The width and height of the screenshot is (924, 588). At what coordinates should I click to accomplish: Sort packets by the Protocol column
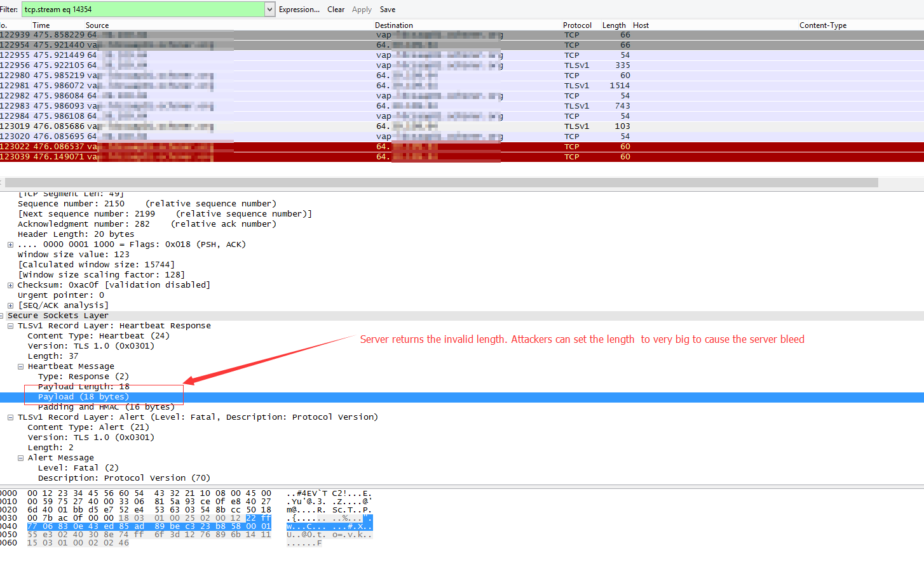pos(576,25)
